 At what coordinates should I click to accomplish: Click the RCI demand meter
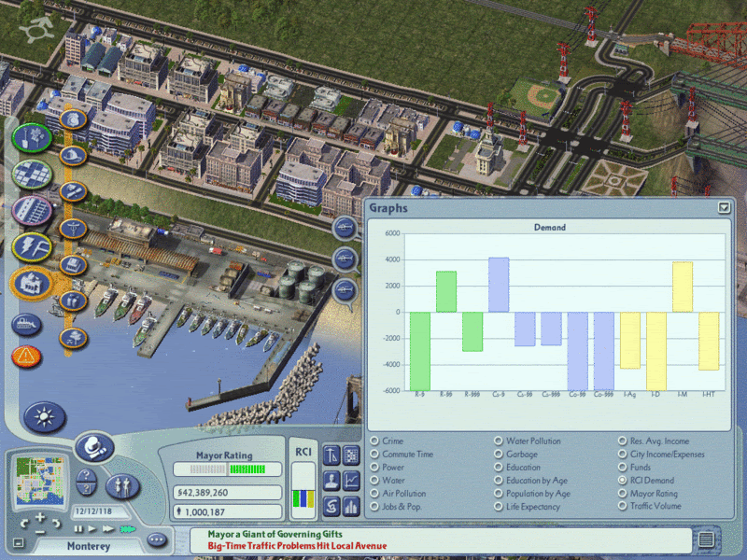[x=303, y=491]
